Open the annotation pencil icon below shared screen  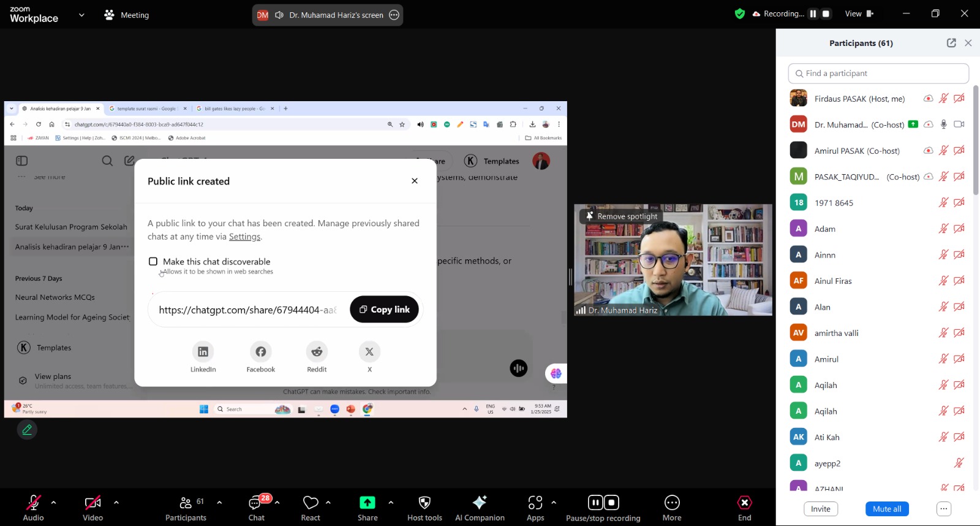tap(27, 430)
